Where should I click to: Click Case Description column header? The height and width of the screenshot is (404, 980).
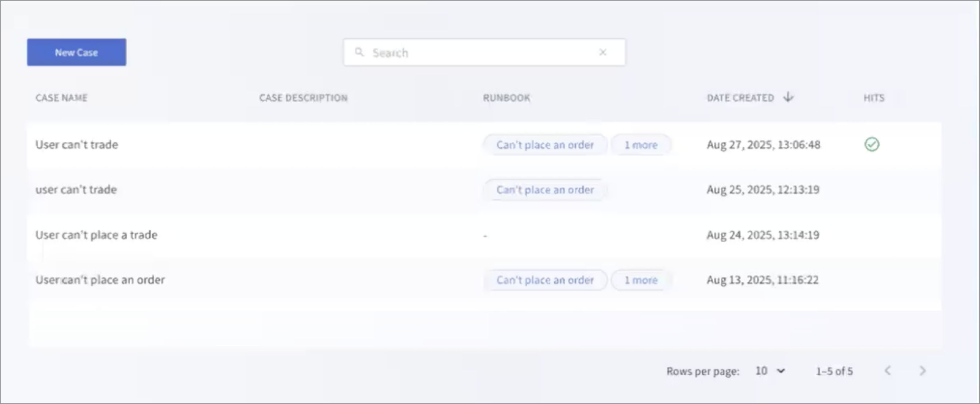click(303, 98)
